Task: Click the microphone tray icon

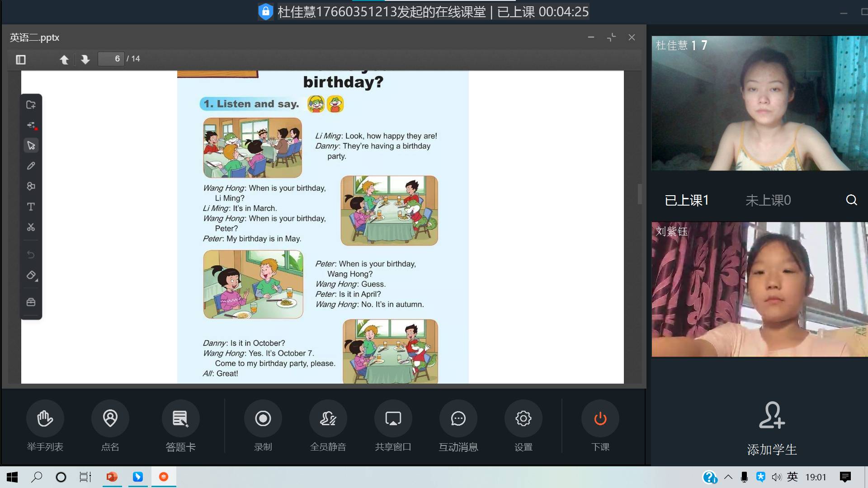Action: [x=744, y=477]
